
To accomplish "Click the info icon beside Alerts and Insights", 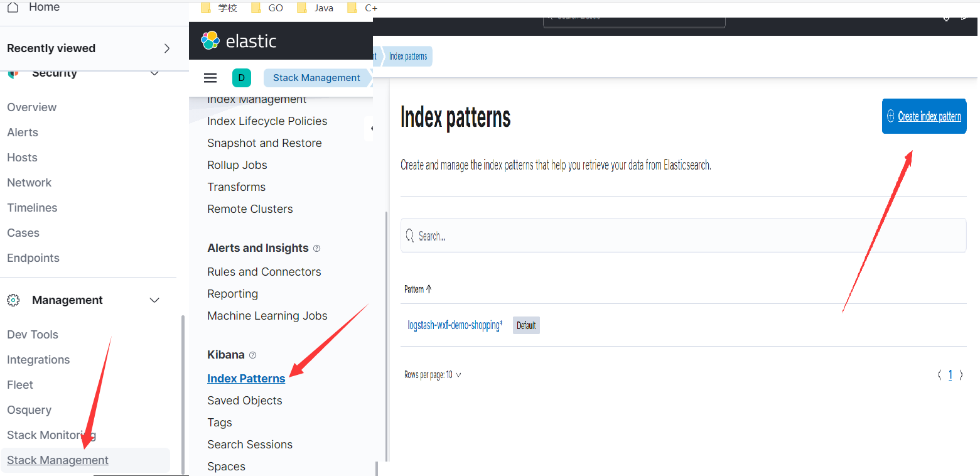I will pos(316,249).
